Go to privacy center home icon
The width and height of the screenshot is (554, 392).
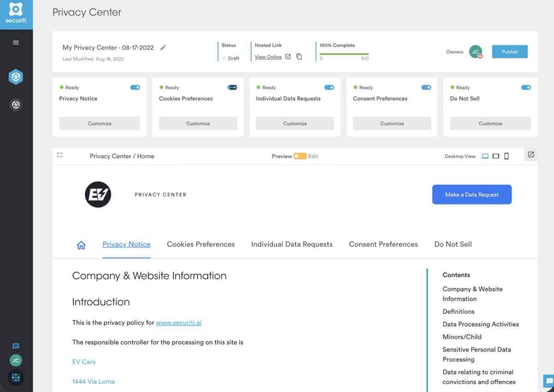pyautogui.click(x=81, y=245)
